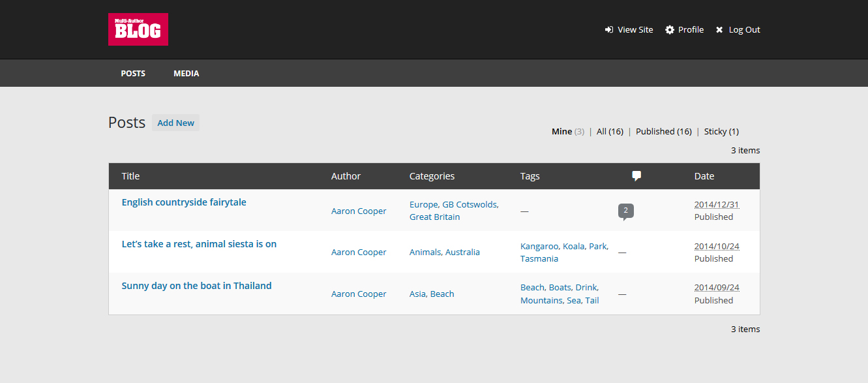Show Sticky (1) posts
Viewport: 868px width, 383px height.
click(721, 131)
